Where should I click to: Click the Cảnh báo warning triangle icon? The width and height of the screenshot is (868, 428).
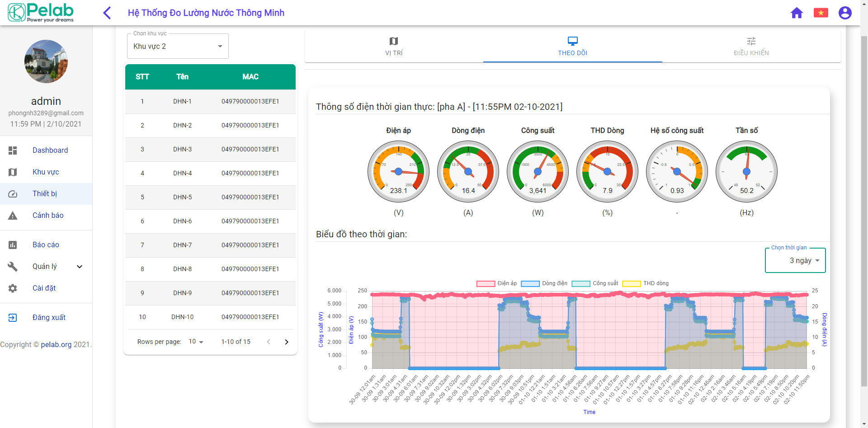[x=13, y=216]
